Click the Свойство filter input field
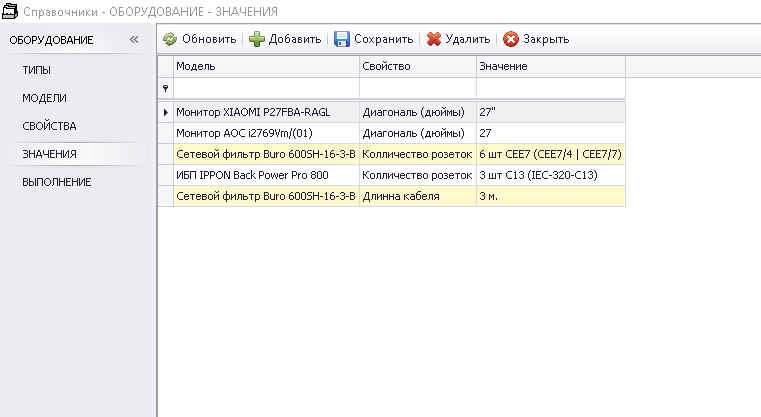Viewport: 761px width, 417px height. 418,88
